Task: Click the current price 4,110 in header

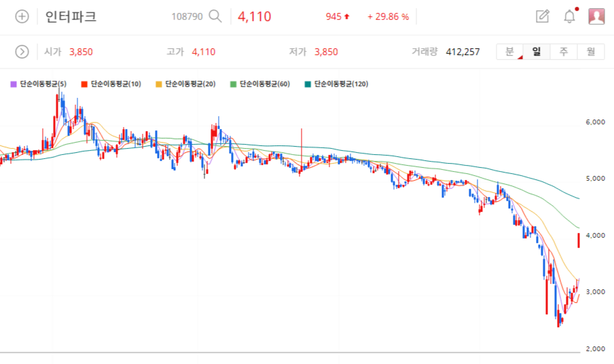Action: click(x=255, y=16)
